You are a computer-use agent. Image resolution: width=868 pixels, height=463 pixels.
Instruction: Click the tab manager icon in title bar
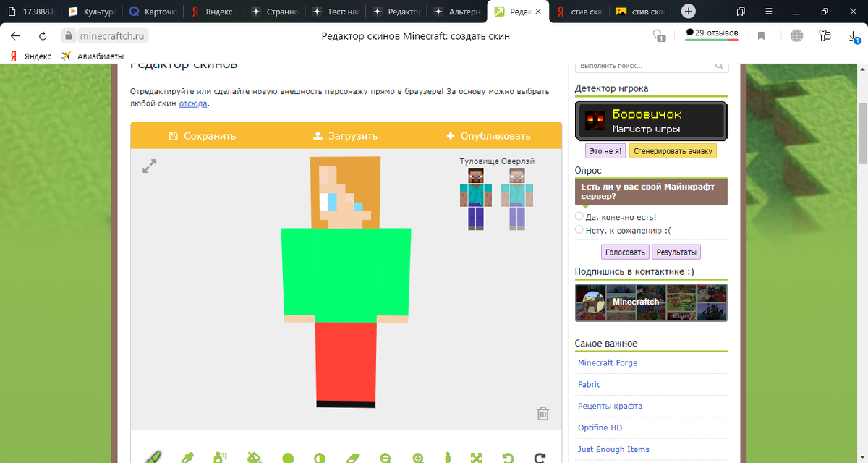(741, 12)
